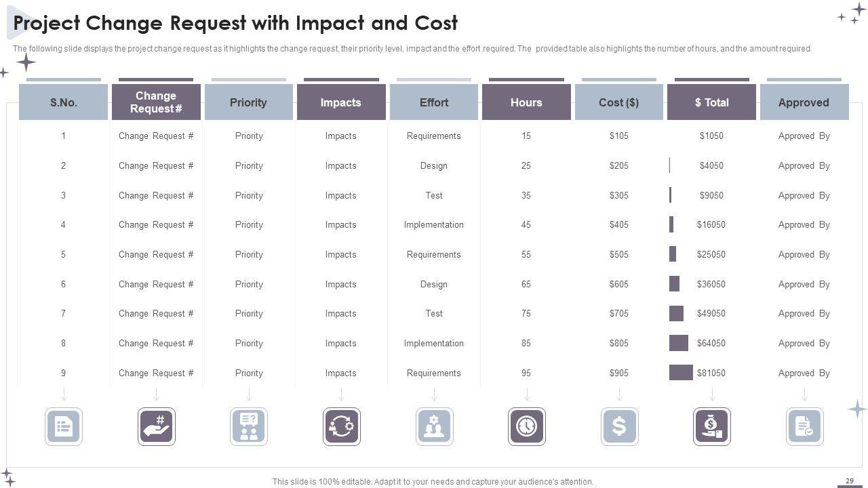Click the approved document checkmark icon
Viewport: 868px width, 488px height.
(x=804, y=426)
